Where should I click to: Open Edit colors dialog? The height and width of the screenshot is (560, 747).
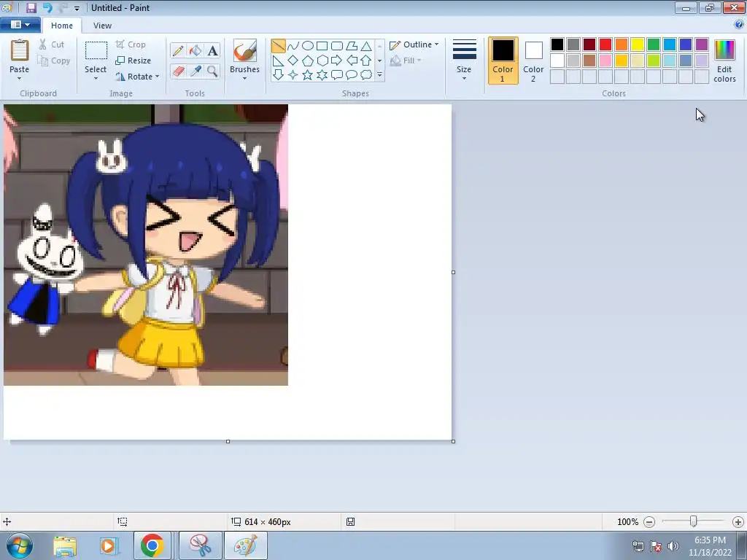click(x=724, y=61)
